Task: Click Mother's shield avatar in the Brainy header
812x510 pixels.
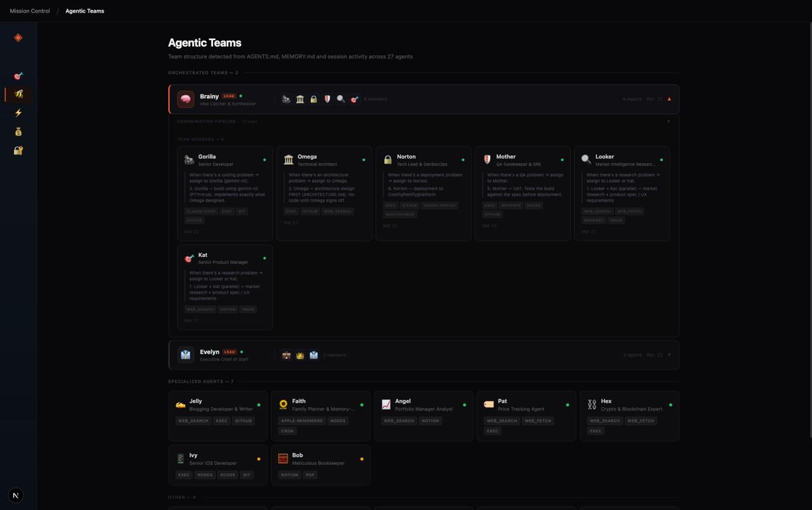Action: tap(327, 99)
